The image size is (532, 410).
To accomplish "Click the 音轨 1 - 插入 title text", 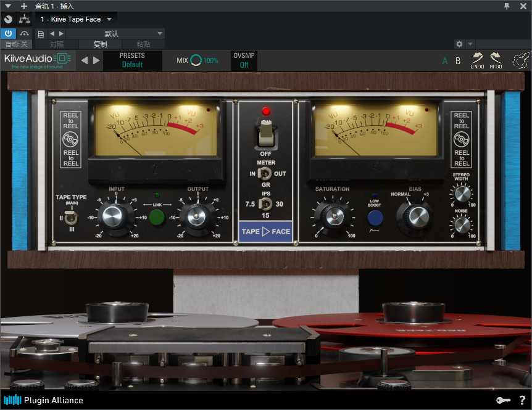I will tap(54, 6).
